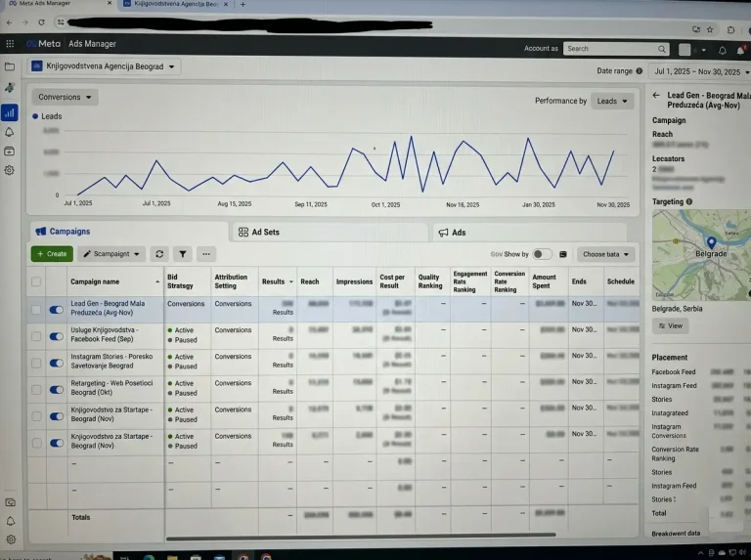The width and height of the screenshot is (751, 560).
Task: Sort by Campaign name column arrow
Action: coord(157,281)
